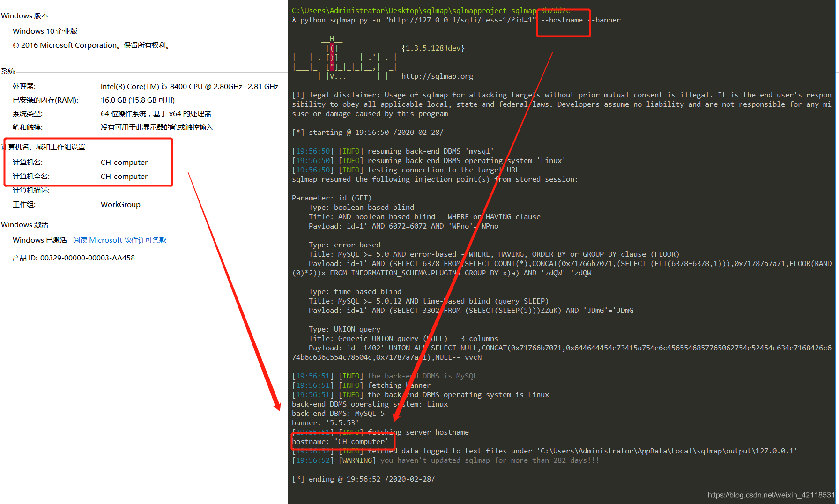
Task: Click the 工作组 label in system panel
Action: (x=24, y=204)
